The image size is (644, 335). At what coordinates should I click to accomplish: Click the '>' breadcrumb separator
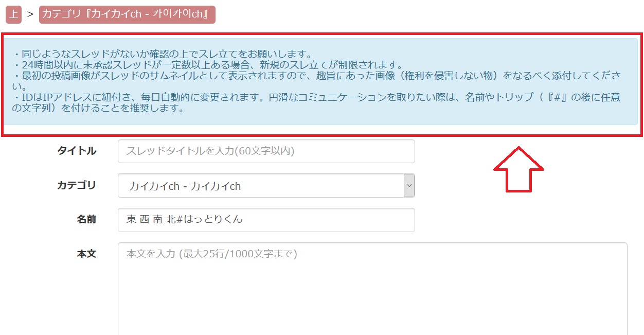(30, 14)
